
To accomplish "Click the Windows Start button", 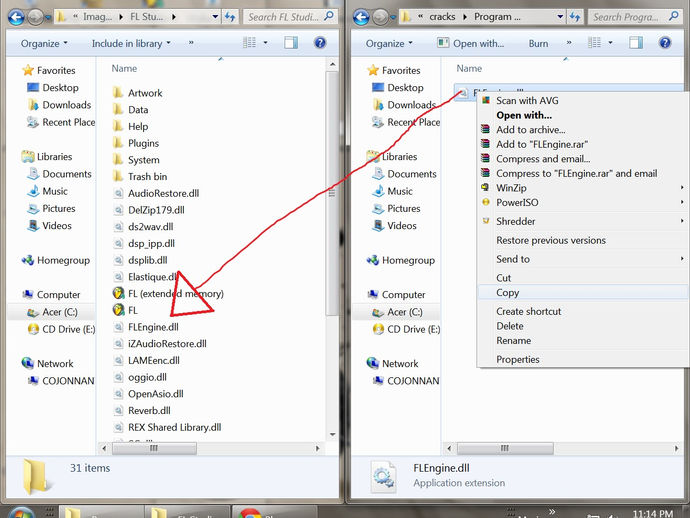I will click(21, 513).
